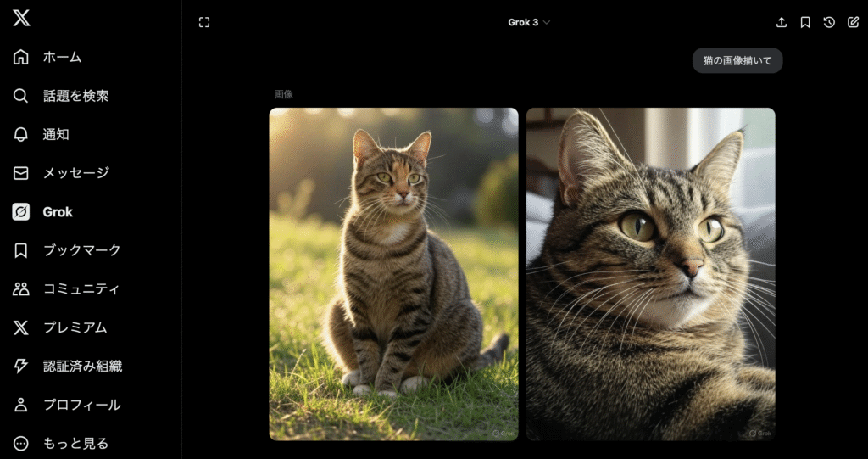This screenshot has width=868, height=459.
Task: Open the notifications bell icon
Action: tap(20, 135)
